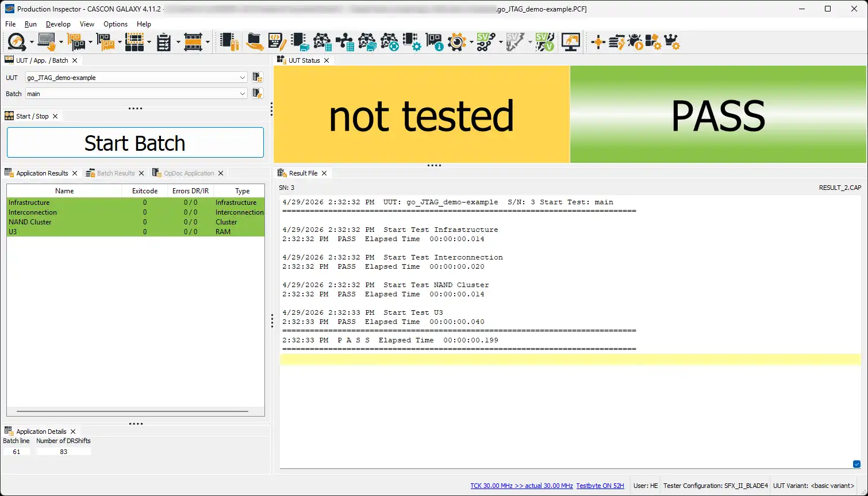Screen dimensions: 868x496
Task: Expand the SV path icon dropdown arrow
Action: [x=501, y=42]
